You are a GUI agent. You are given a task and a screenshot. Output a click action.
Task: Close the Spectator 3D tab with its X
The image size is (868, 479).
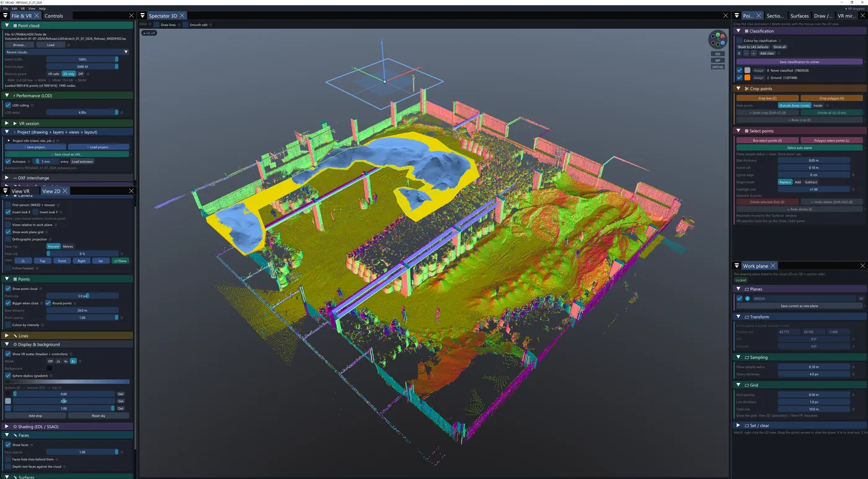[x=182, y=15]
